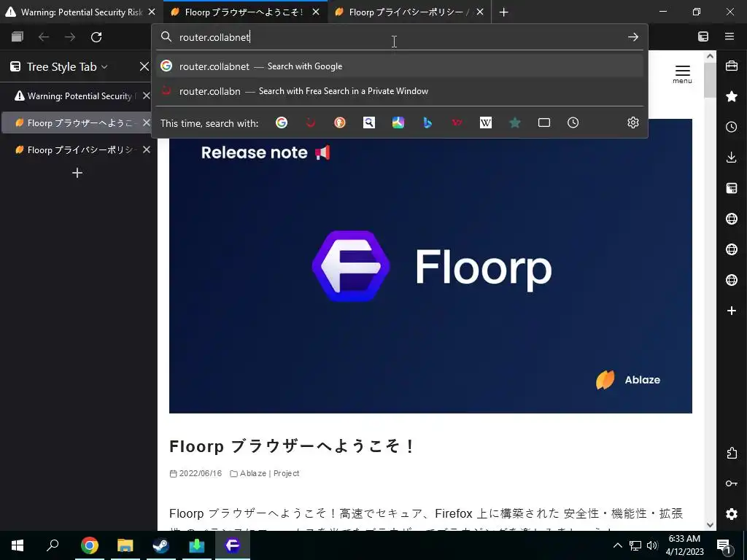
Task: Open second globe web panel in sidebar
Action: 732,249
